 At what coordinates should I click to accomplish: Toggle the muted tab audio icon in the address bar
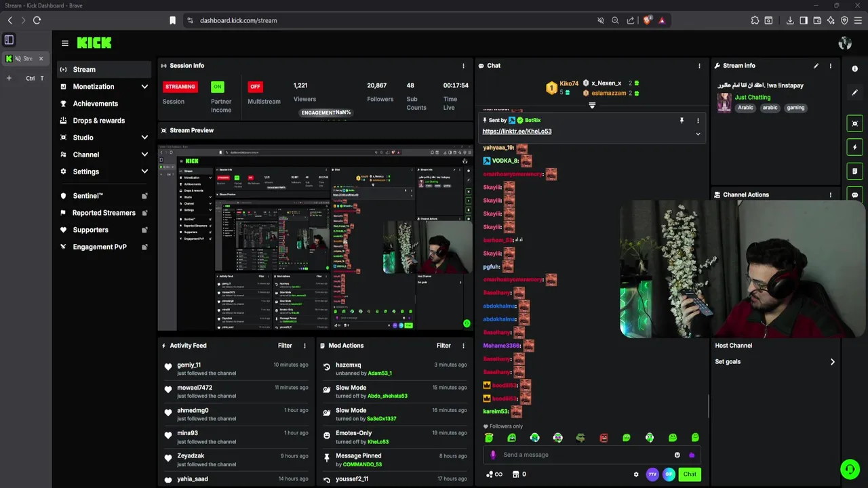600,20
